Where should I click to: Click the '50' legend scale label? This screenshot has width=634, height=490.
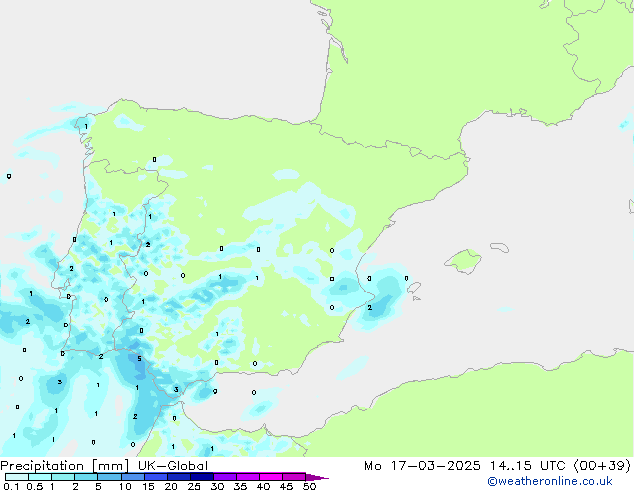click(x=309, y=486)
